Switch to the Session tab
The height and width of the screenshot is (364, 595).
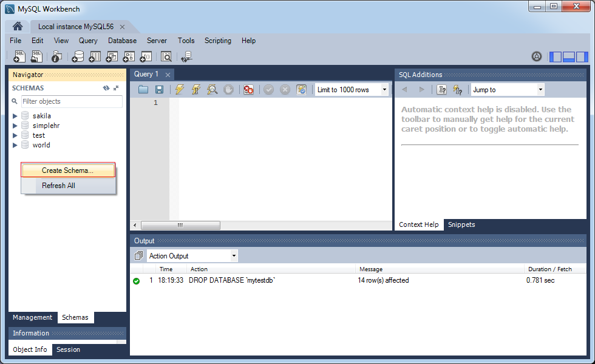click(x=68, y=349)
